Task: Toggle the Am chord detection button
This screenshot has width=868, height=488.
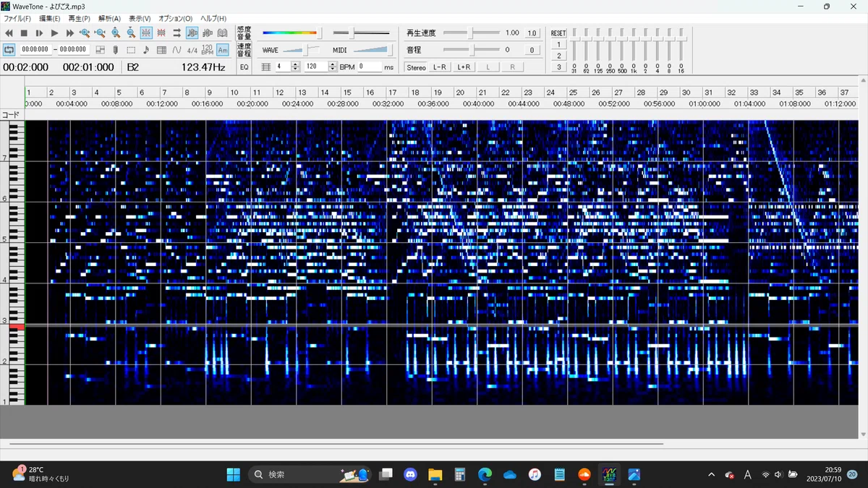Action: (223, 50)
